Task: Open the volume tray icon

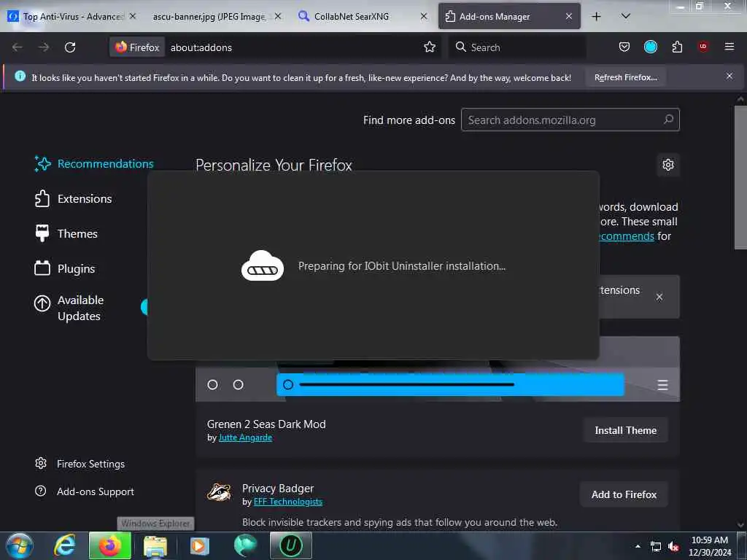Action: point(673,547)
